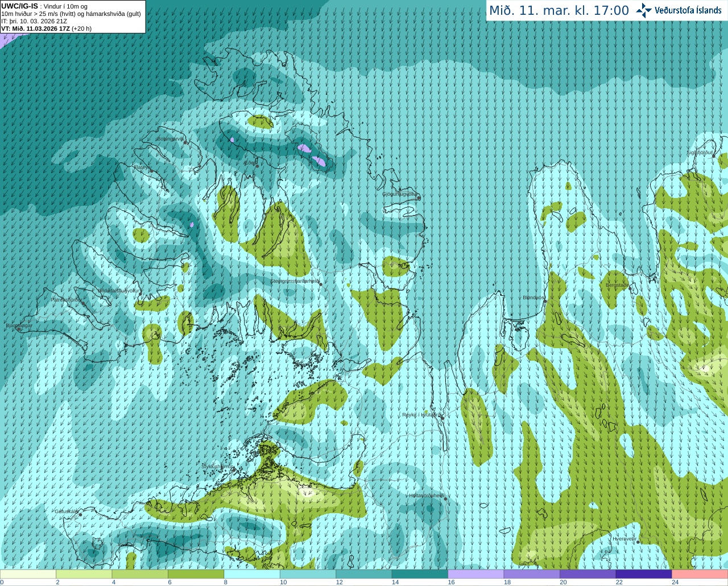Viewport: 728px width, 586px height.
Task: Click the Veðurstofa Íslands logo emblem
Action: (644, 10)
